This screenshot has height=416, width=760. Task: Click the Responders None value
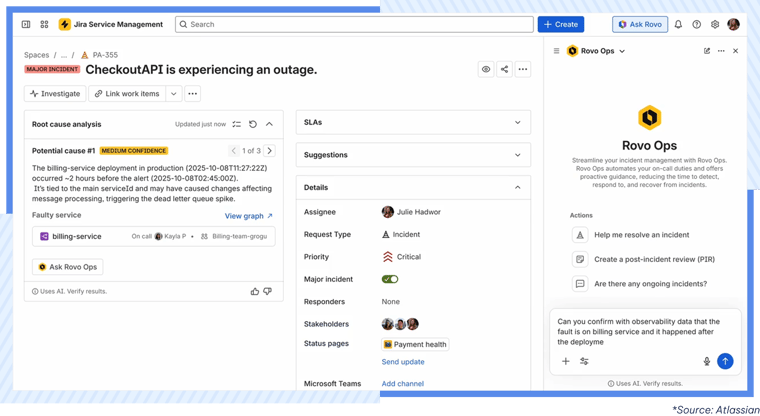point(391,302)
